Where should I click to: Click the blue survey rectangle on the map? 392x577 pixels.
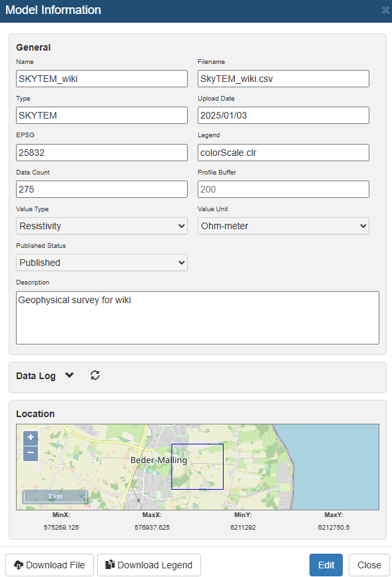[x=198, y=466]
